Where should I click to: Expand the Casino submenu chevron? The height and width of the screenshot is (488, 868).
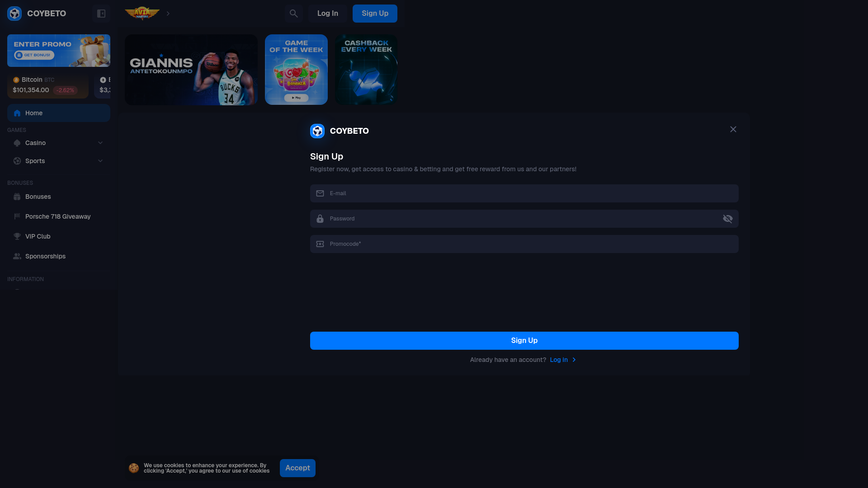tap(100, 143)
